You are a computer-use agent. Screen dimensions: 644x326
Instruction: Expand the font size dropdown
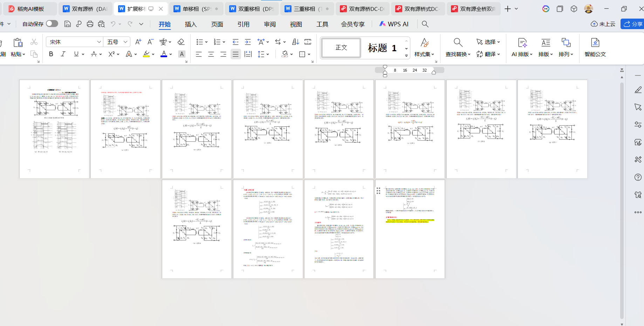pos(125,42)
